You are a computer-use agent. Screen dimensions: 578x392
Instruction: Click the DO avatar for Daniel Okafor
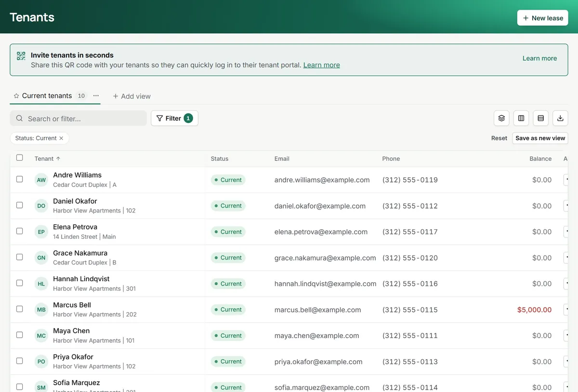click(41, 206)
